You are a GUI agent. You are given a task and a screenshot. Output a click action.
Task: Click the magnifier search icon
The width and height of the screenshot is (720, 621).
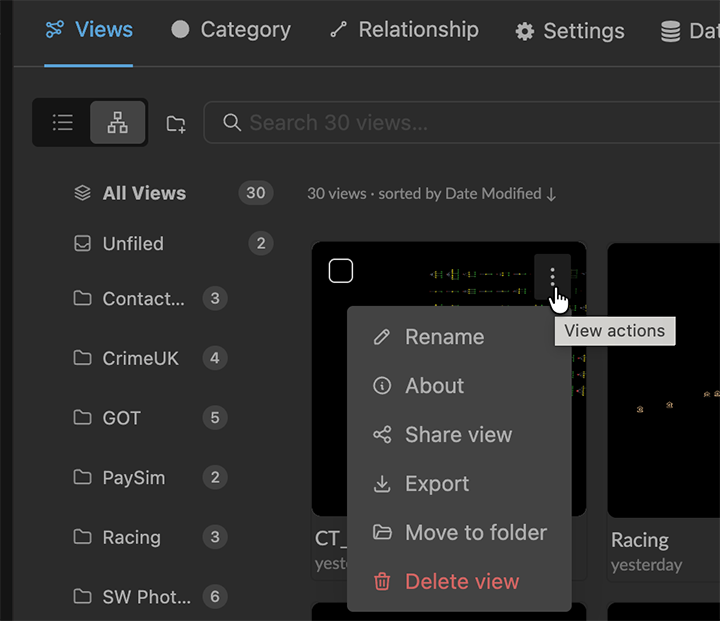point(232,123)
